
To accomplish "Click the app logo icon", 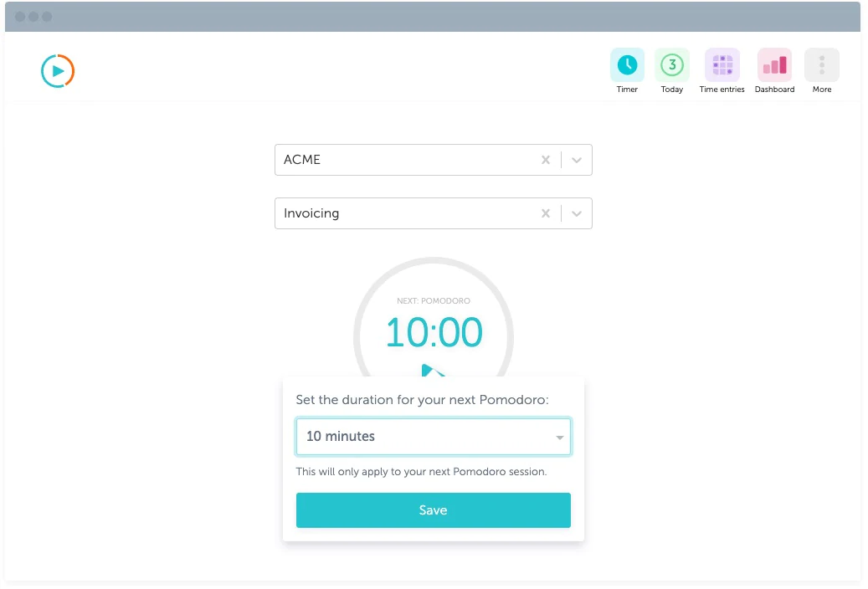I will [58, 71].
